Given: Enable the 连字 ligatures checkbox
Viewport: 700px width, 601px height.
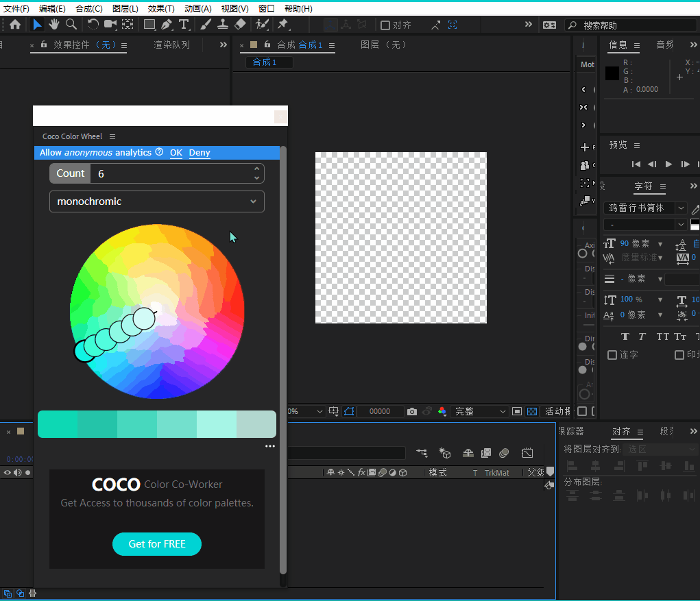Looking at the screenshot, I should tap(612, 355).
